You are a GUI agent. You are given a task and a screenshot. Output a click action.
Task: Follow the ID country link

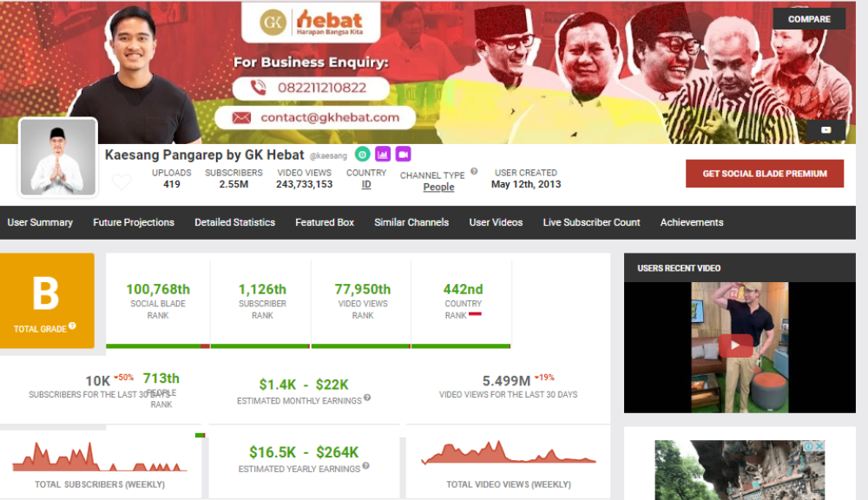point(366,184)
